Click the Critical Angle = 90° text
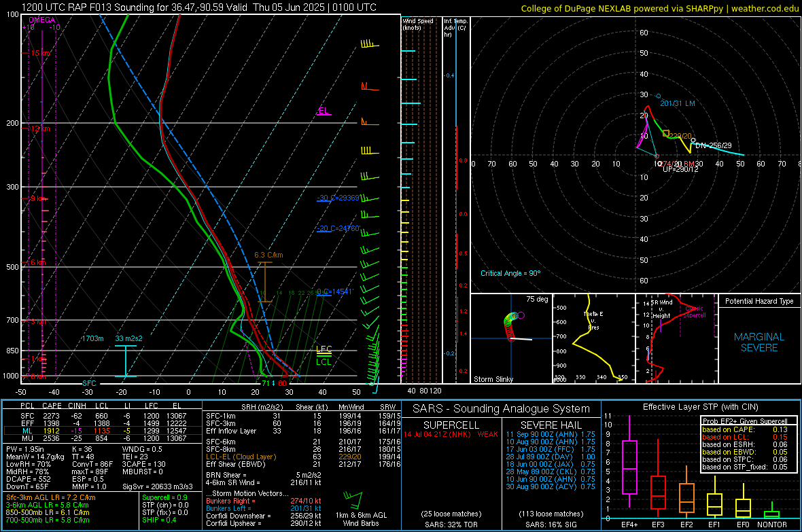This screenshot has height=532, width=802. pos(510,273)
